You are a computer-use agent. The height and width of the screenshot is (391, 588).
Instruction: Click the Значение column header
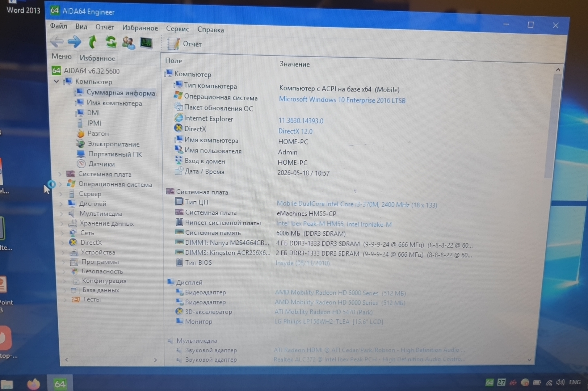tap(295, 64)
